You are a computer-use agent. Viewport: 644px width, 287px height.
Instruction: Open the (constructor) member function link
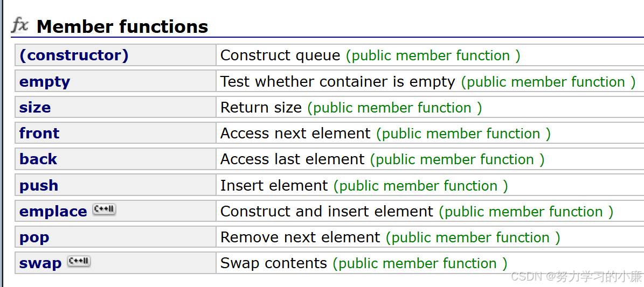(x=74, y=55)
